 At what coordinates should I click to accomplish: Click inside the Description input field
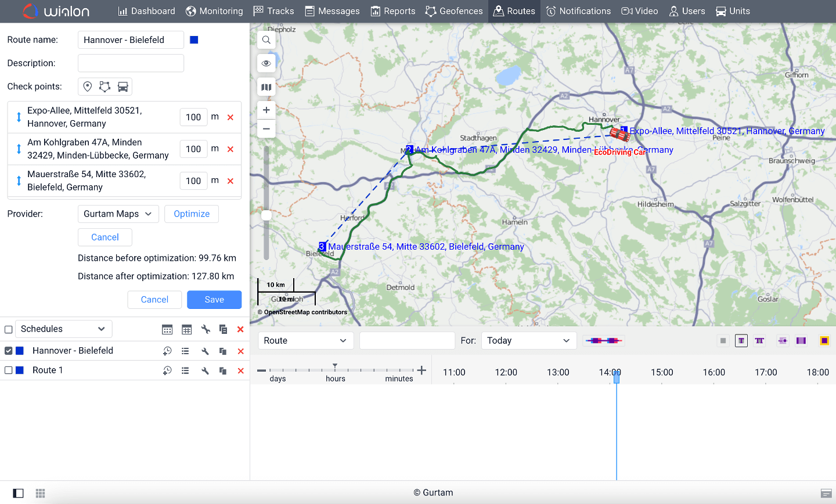[x=131, y=63]
